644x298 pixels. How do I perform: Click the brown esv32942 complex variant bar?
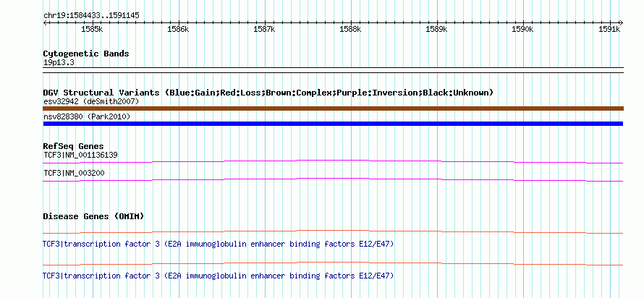pos(333,108)
